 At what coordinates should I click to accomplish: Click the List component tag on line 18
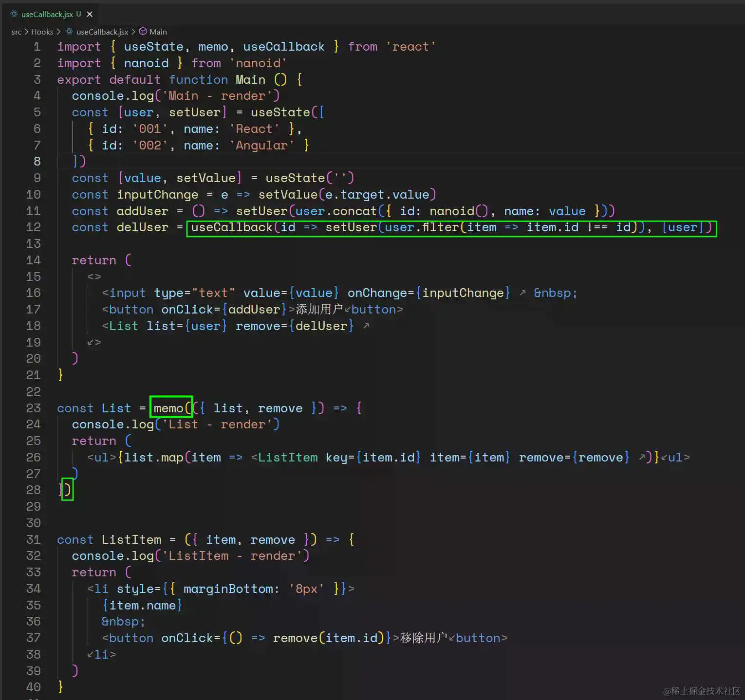pos(124,326)
